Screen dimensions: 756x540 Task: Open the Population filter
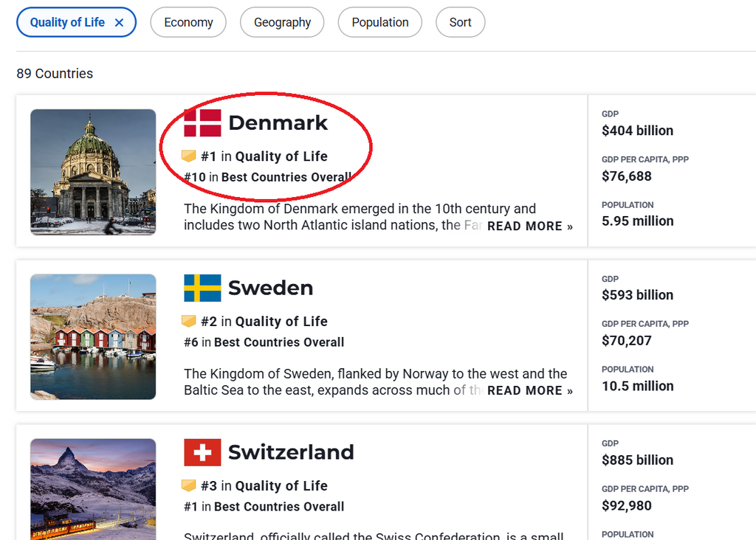379,23
